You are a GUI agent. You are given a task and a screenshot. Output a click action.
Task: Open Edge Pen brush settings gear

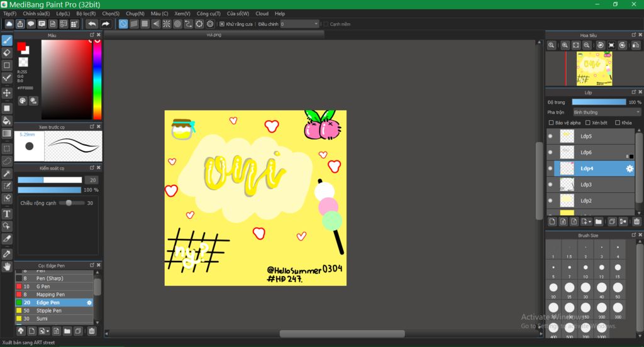coord(89,302)
